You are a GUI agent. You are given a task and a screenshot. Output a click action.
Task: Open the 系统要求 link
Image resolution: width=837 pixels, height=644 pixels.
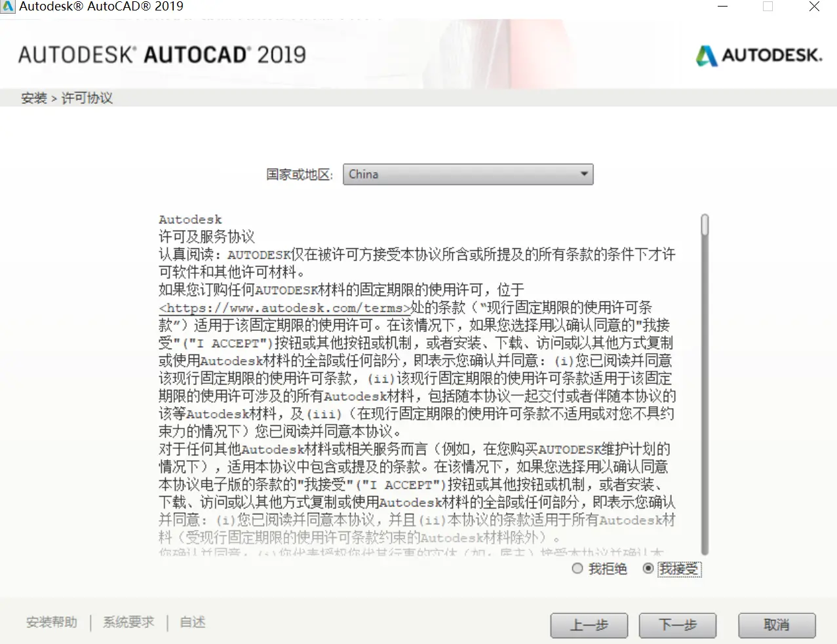pyautogui.click(x=128, y=622)
